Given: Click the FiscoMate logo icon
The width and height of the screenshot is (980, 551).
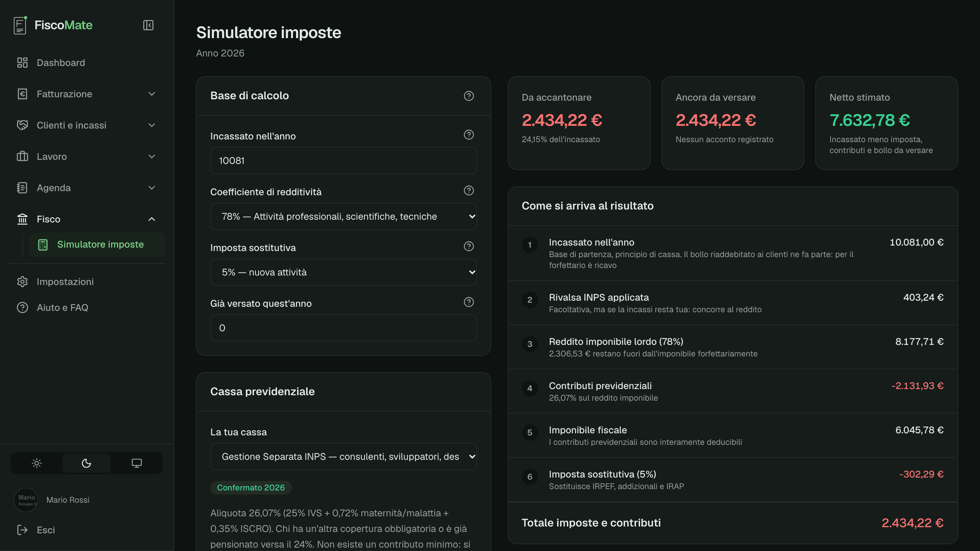Looking at the screenshot, I should pos(20,25).
